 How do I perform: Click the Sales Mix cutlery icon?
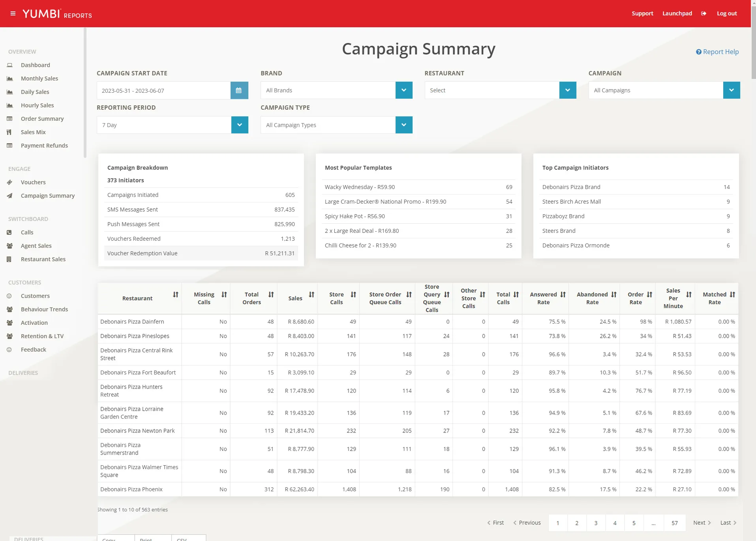(x=9, y=132)
